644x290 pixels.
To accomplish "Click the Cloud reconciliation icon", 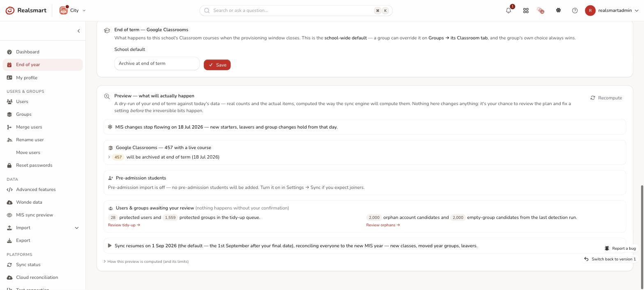I will [x=9, y=277].
